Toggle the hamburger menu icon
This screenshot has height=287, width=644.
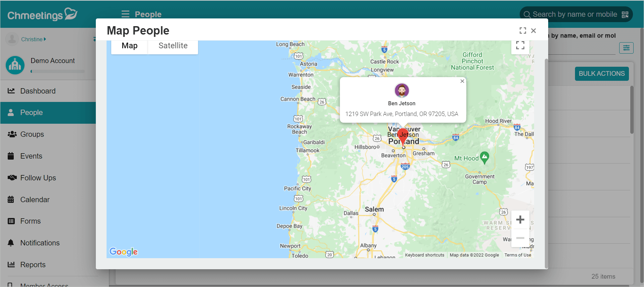click(x=125, y=14)
